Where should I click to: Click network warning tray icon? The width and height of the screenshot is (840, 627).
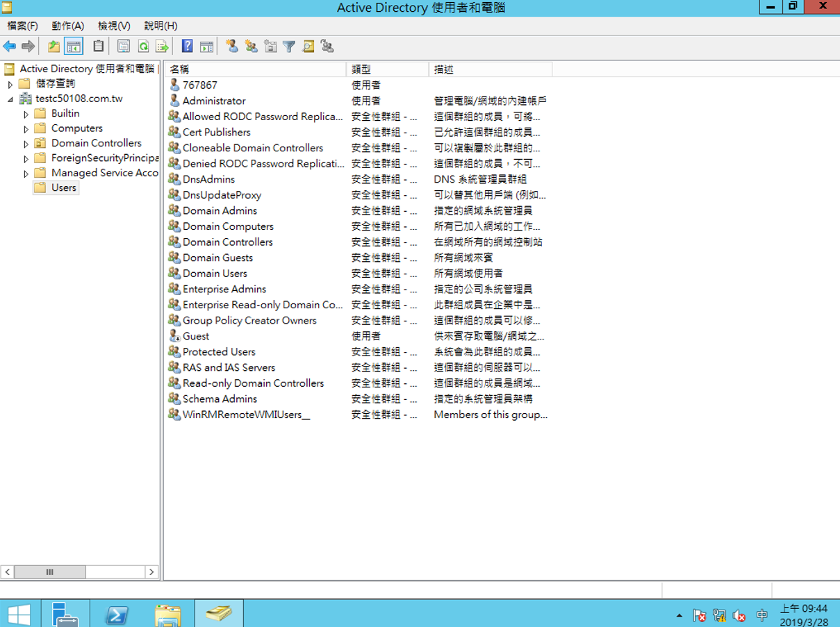[720, 615]
